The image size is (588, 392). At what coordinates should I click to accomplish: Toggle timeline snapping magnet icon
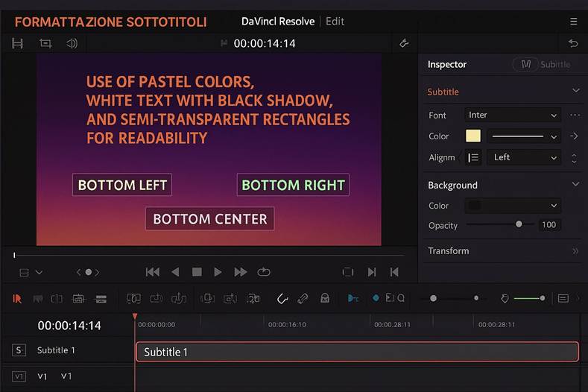point(282,299)
